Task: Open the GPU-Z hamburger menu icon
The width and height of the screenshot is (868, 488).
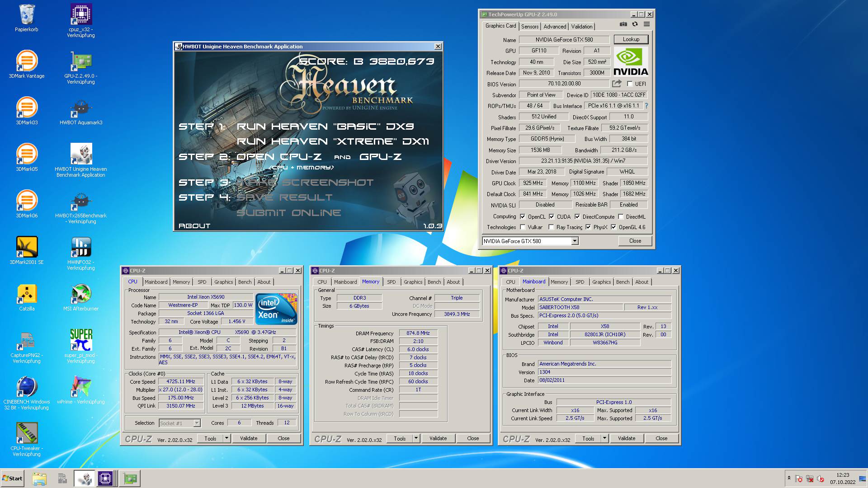Action: coord(647,24)
